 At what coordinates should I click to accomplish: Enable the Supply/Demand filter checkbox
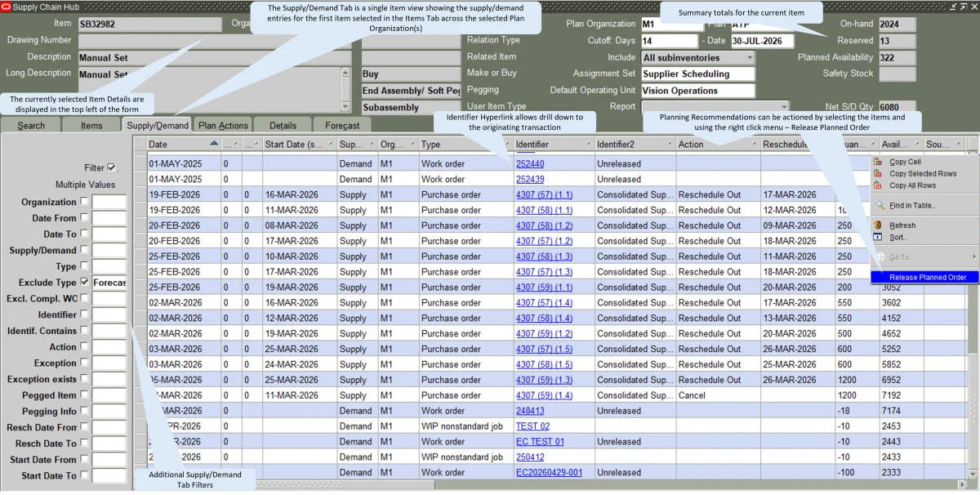click(x=85, y=250)
